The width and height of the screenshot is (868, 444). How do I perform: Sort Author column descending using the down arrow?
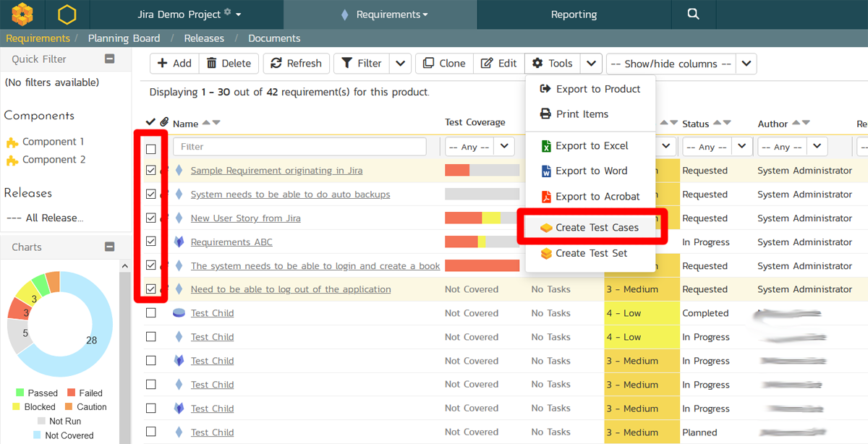(x=806, y=124)
